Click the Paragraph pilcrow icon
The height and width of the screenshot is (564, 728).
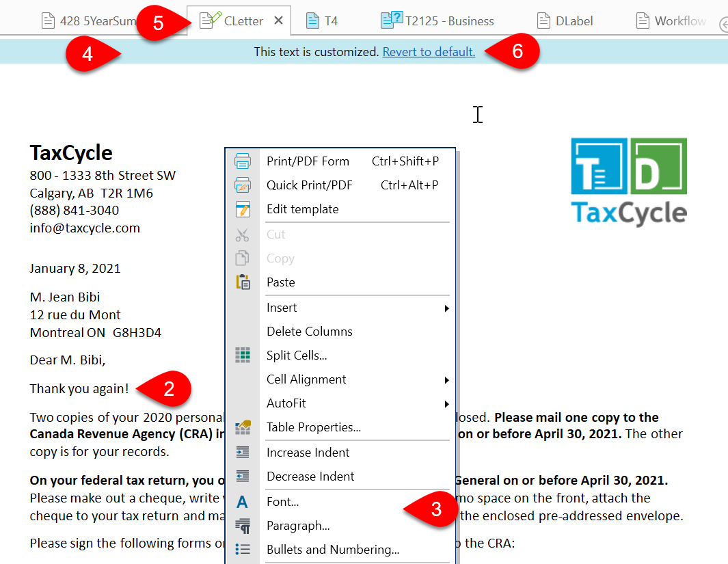click(243, 526)
